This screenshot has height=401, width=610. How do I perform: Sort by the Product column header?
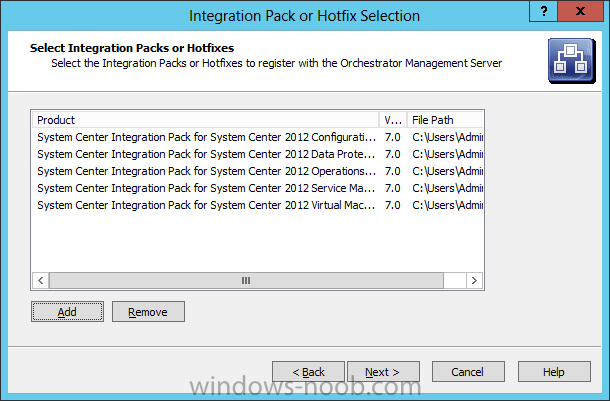(206, 120)
